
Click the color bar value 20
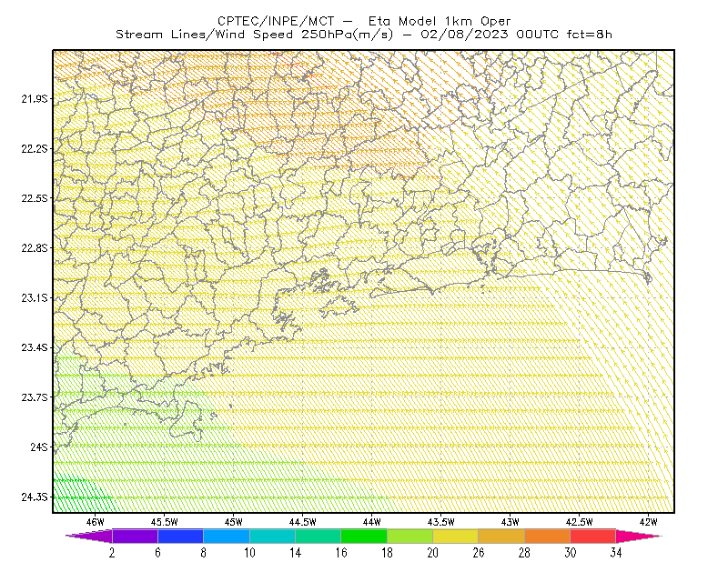click(x=433, y=553)
